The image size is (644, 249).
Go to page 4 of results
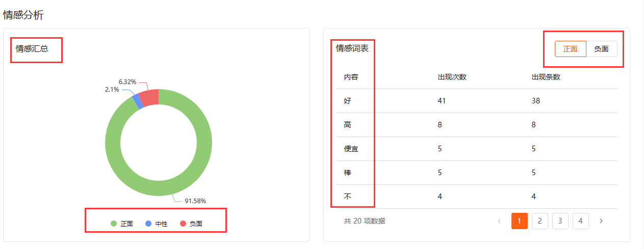pyautogui.click(x=580, y=221)
